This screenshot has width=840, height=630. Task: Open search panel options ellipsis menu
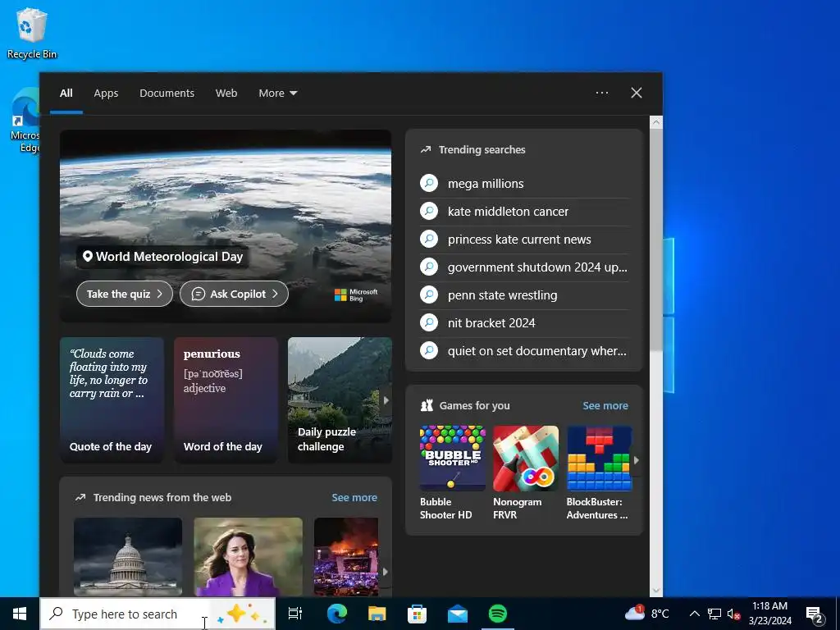601,93
